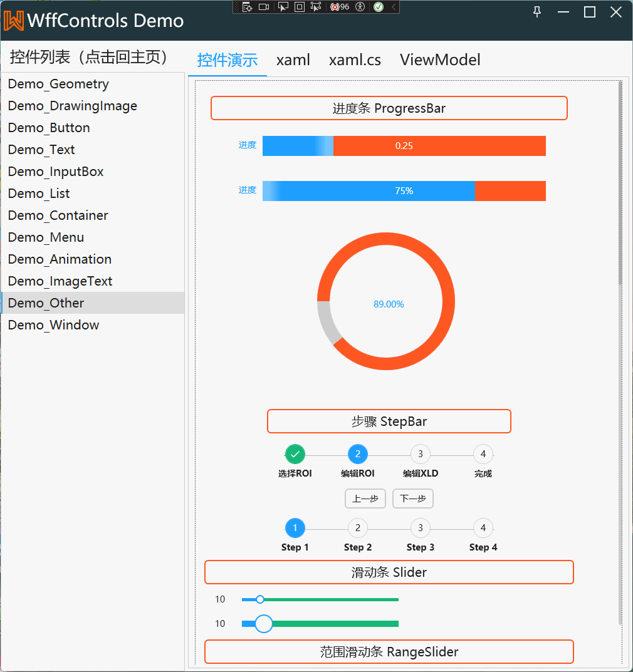Click the blue step 2 circle 编辑ROI
Image resolution: width=633 pixels, height=672 pixels.
358,454
